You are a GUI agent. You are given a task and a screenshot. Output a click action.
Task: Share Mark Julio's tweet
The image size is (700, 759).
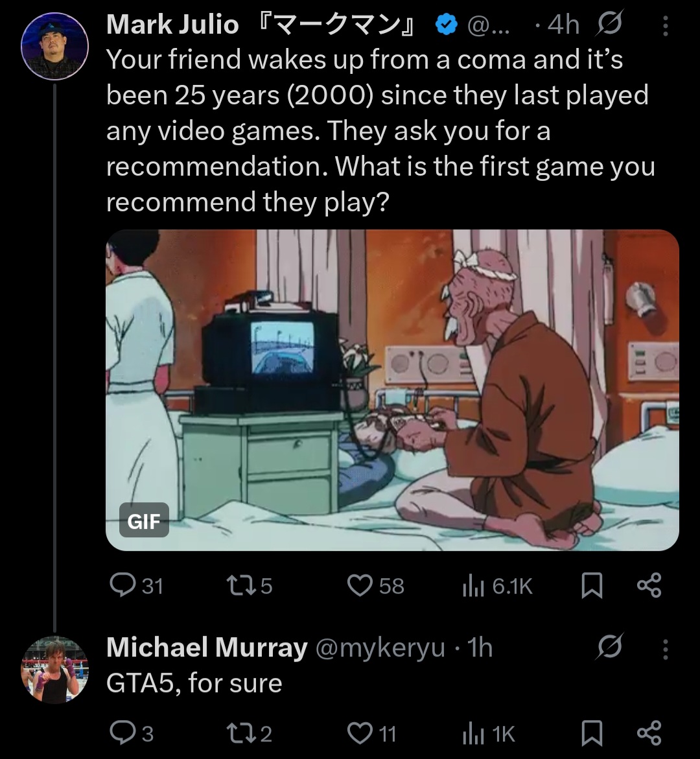649,585
